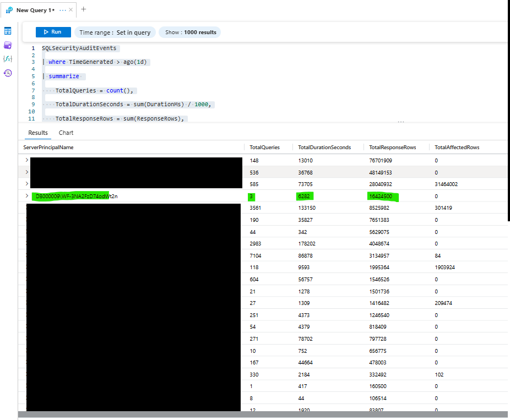This screenshot has width=510, height=420.
Task: Click the editor resize handle ellipsis
Action: coord(401,122)
